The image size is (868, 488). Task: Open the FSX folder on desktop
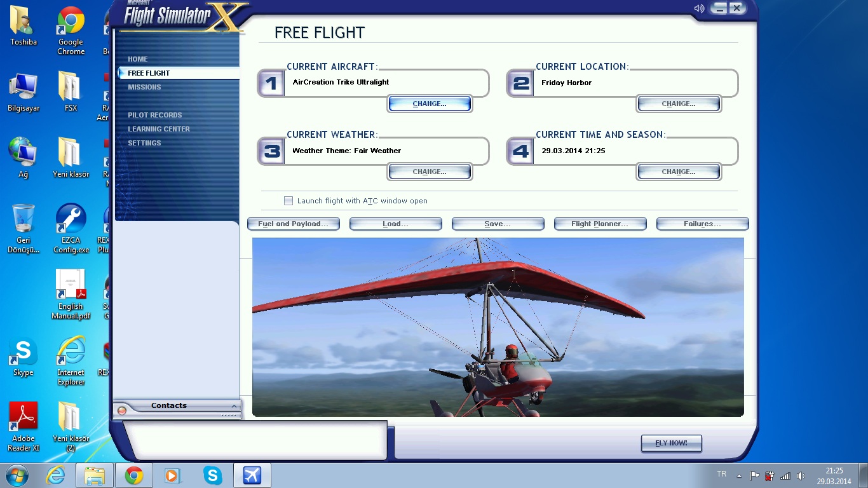pos(71,92)
